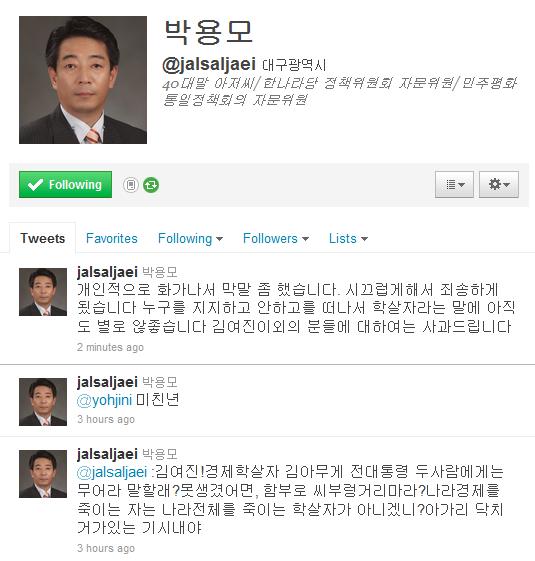This screenshot has width=535, height=561.
Task: Expand the Following tab dropdown
Action: pyautogui.click(x=190, y=239)
